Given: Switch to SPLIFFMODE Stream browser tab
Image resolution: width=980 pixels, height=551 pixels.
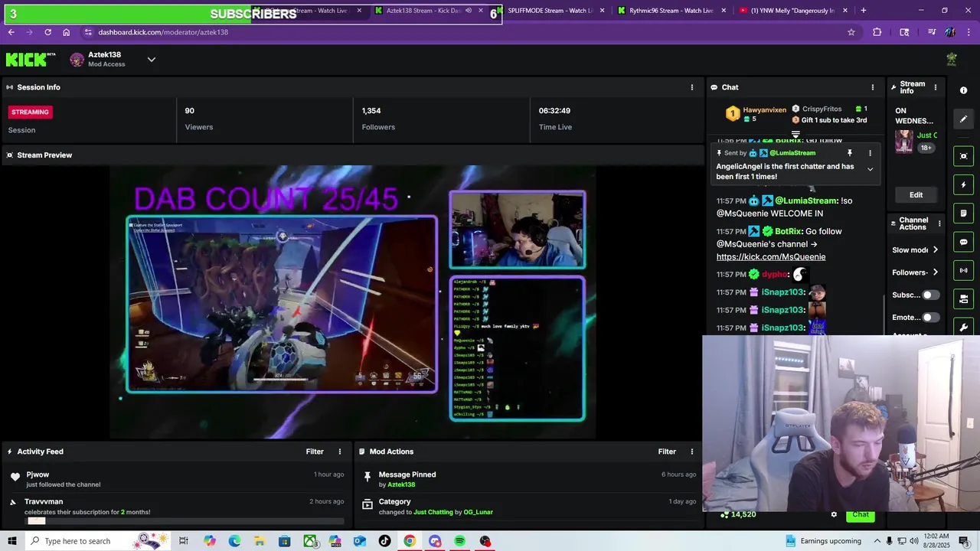Looking at the screenshot, I should click(550, 11).
